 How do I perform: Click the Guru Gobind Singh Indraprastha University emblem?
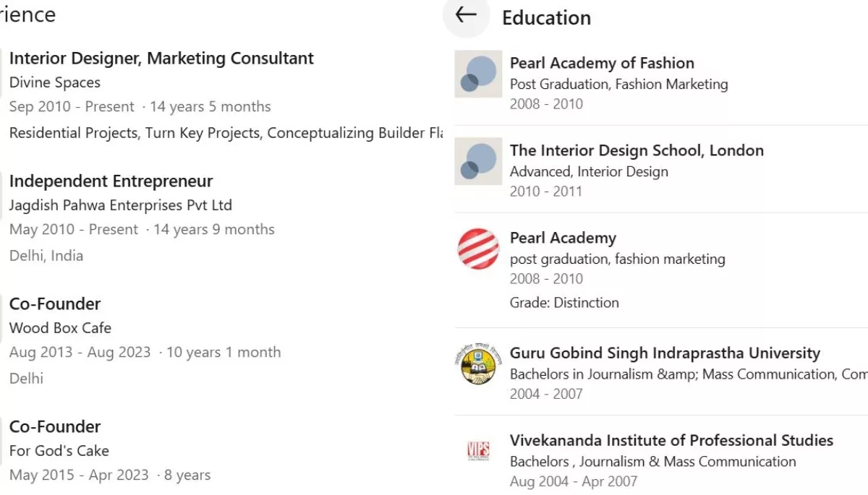pos(478,364)
